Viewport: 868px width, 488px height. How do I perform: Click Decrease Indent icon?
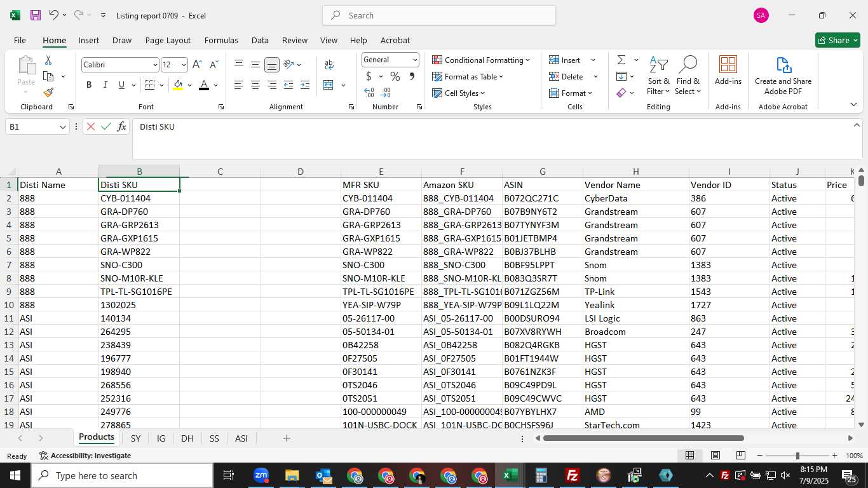[x=288, y=85]
